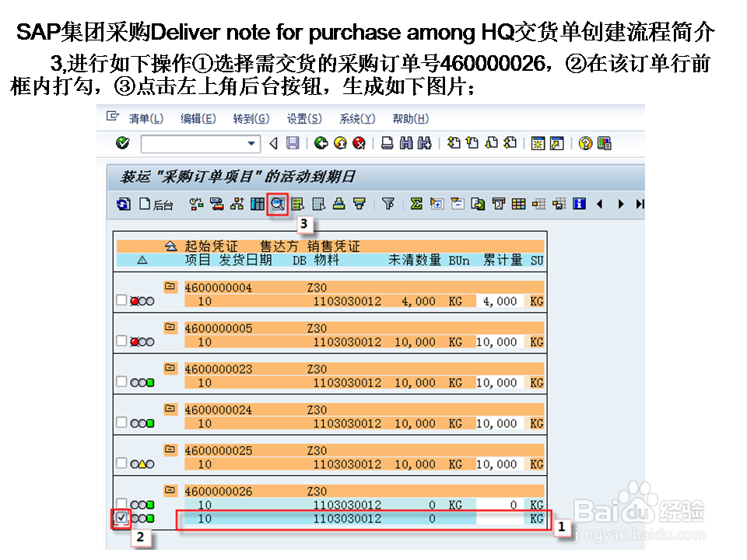Click the hierarchy structure icon
The height and width of the screenshot is (560, 747).
tap(237, 205)
